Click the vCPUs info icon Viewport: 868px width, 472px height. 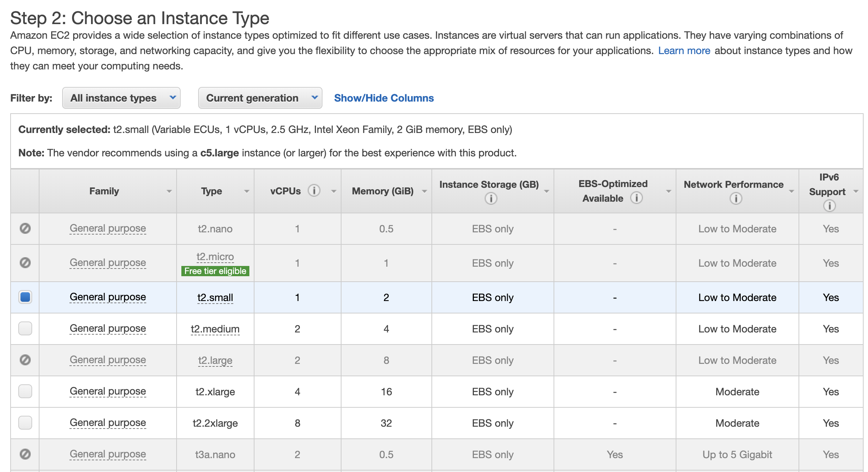coord(314,190)
